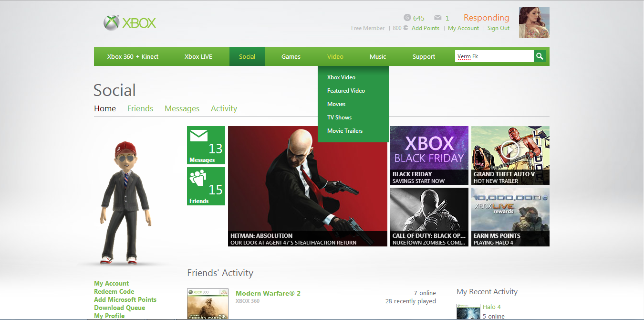Click the 645 gamerscore value
The width and height of the screenshot is (644, 320).
[419, 18]
